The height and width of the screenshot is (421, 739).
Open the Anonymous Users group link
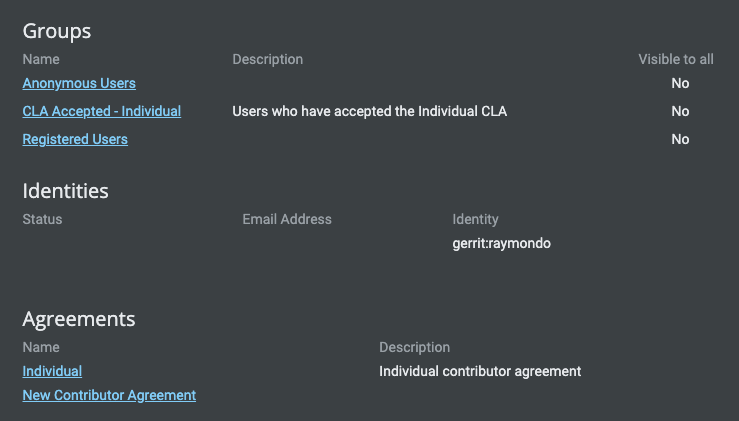click(x=79, y=83)
